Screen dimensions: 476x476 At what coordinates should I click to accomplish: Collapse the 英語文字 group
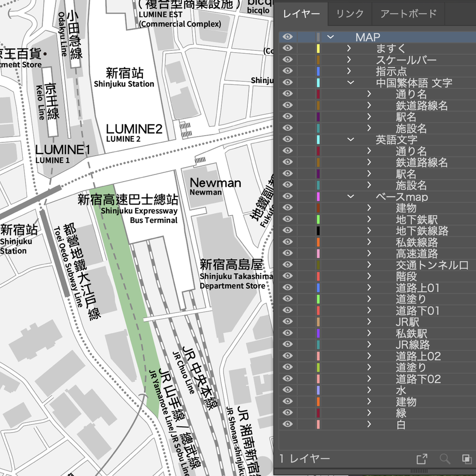pyautogui.click(x=351, y=139)
